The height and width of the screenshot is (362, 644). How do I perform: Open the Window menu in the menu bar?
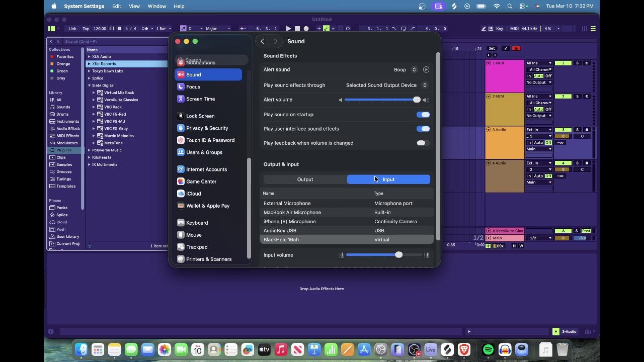click(157, 6)
